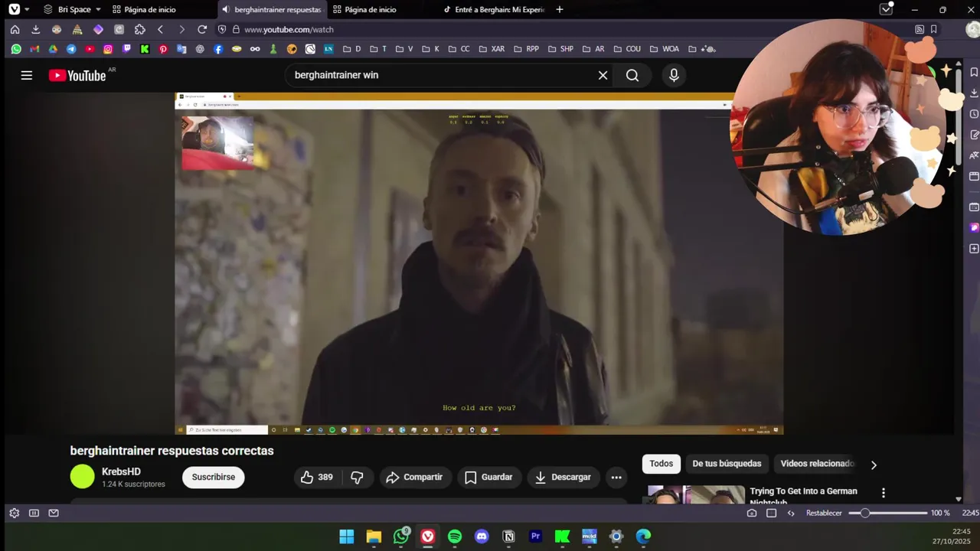This screenshot has height=551, width=980.
Task: Open options for Trying To Get Into video
Action: click(x=883, y=493)
